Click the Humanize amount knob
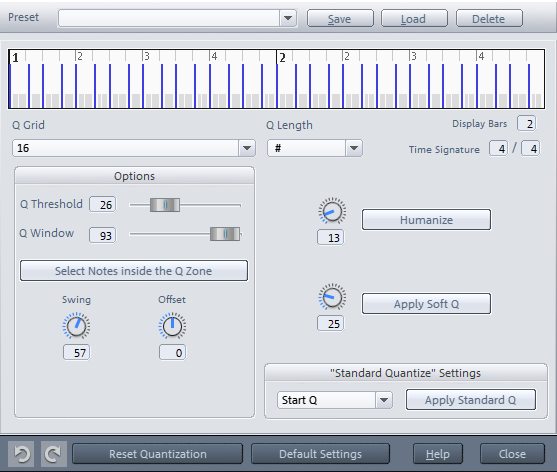Viewport: 557px width, 472px height. (332, 211)
